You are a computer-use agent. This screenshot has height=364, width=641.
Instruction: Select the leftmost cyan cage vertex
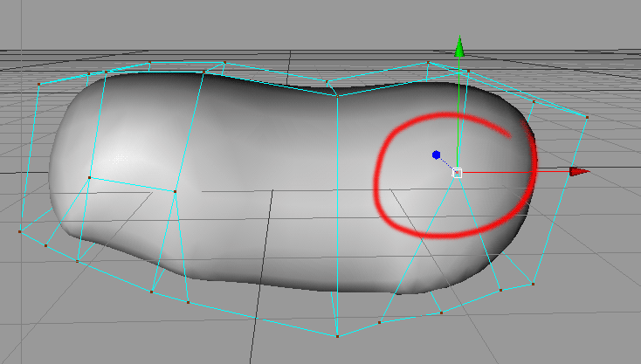(x=19, y=231)
